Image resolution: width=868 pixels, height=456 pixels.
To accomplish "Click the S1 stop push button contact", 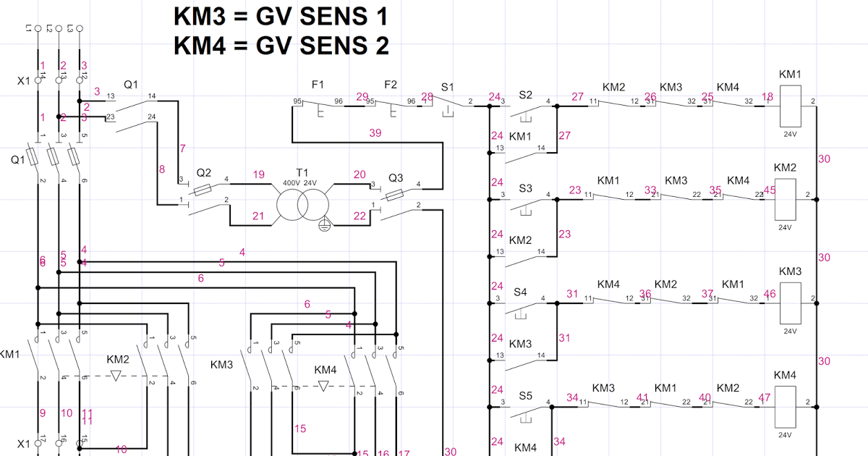I will (x=449, y=108).
